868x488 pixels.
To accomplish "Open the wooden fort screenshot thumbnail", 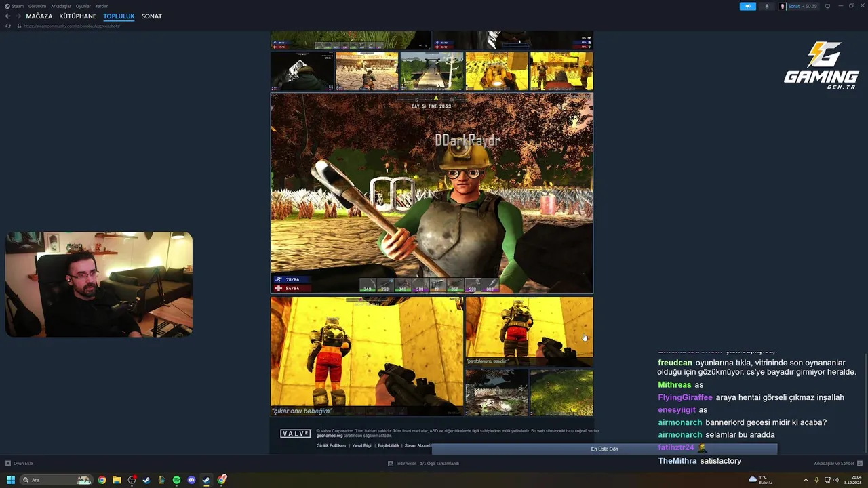I will pos(367,71).
